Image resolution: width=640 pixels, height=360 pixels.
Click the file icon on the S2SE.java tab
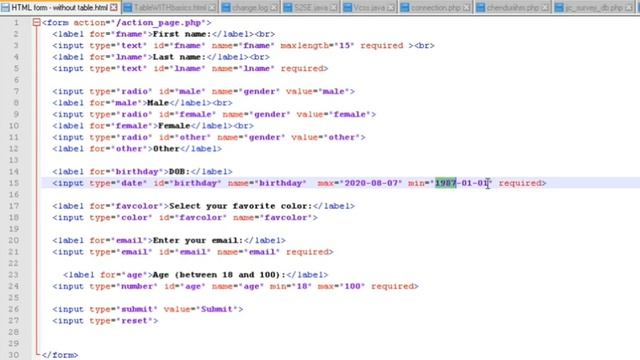288,8
